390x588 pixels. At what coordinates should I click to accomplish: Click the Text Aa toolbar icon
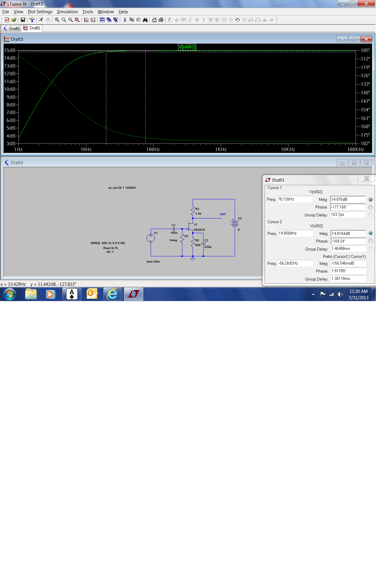click(265, 20)
